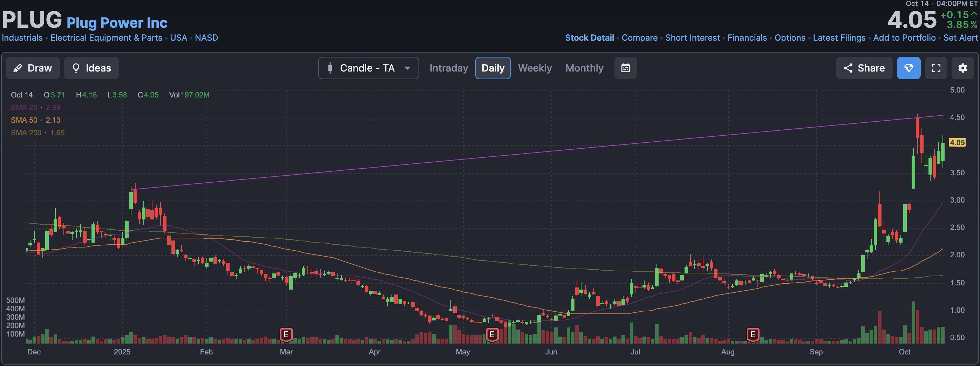Click the high price H 4.18
The height and width of the screenshot is (366, 980).
(86, 95)
